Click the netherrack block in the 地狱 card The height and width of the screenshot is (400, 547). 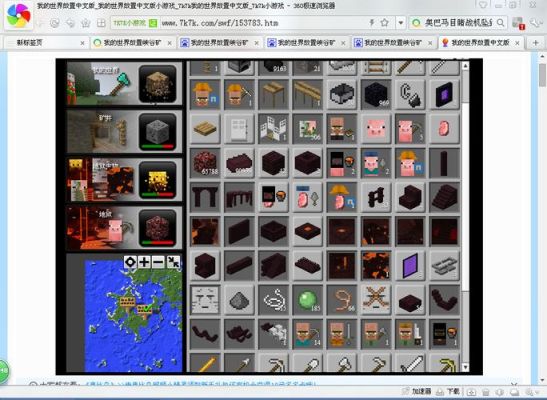point(157,228)
